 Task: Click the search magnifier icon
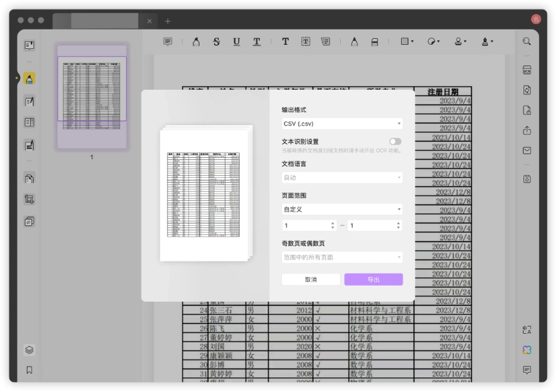point(527,41)
